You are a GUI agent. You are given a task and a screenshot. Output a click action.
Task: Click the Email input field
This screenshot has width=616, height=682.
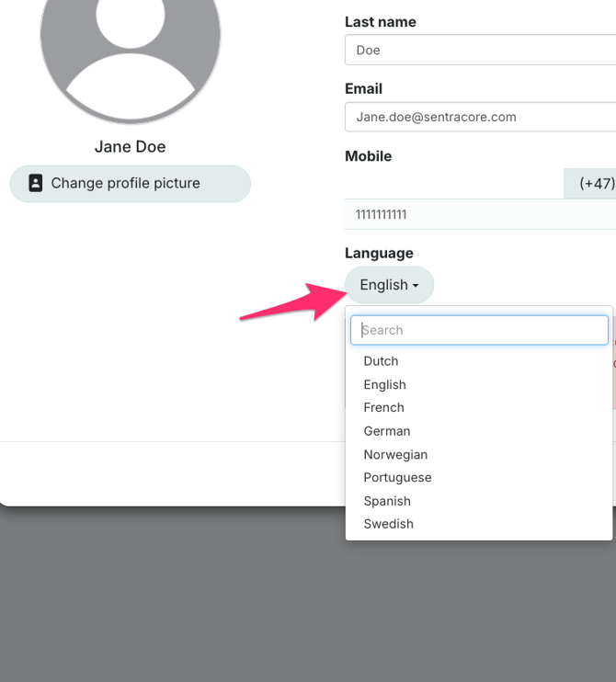(x=478, y=117)
